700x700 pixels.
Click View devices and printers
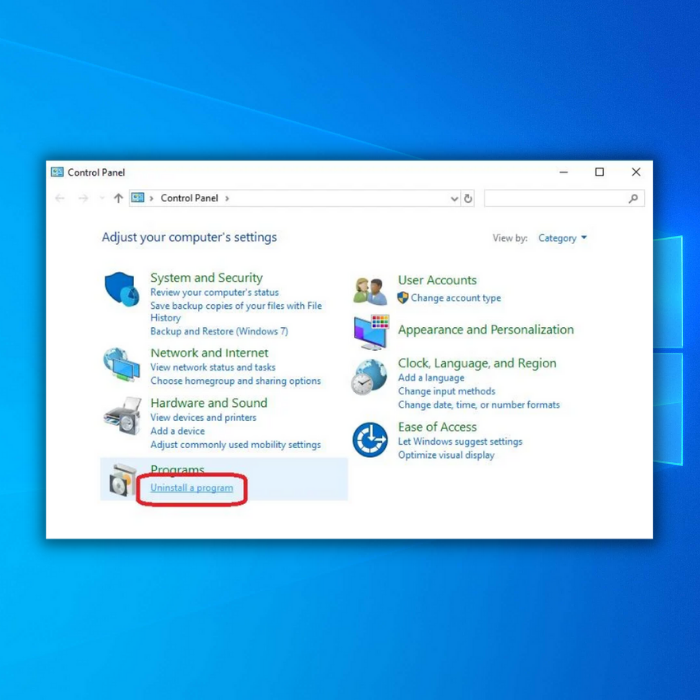pyautogui.click(x=203, y=417)
